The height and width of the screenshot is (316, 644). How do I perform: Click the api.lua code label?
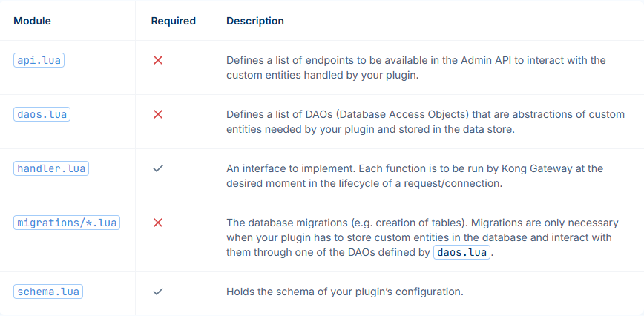pyautogui.click(x=39, y=60)
